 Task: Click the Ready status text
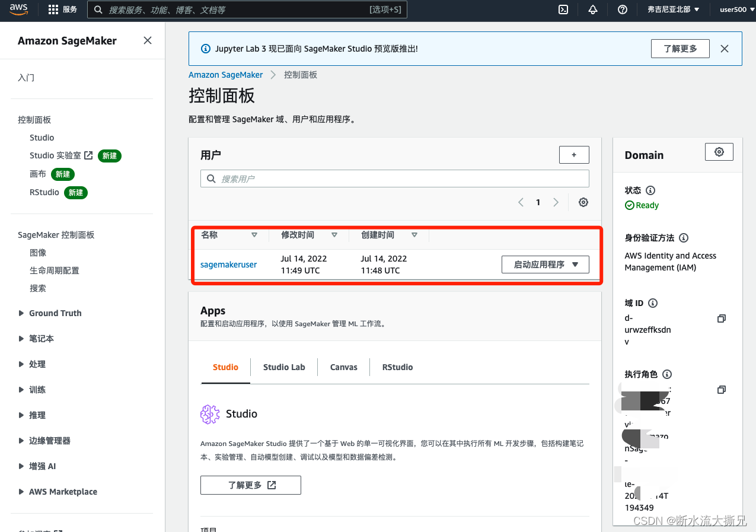[x=647, y=205]
